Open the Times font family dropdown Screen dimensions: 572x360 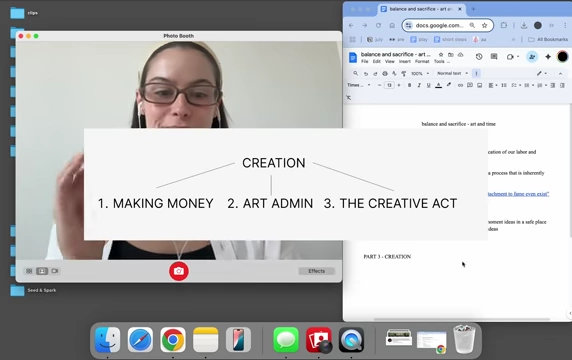(359, 85)
